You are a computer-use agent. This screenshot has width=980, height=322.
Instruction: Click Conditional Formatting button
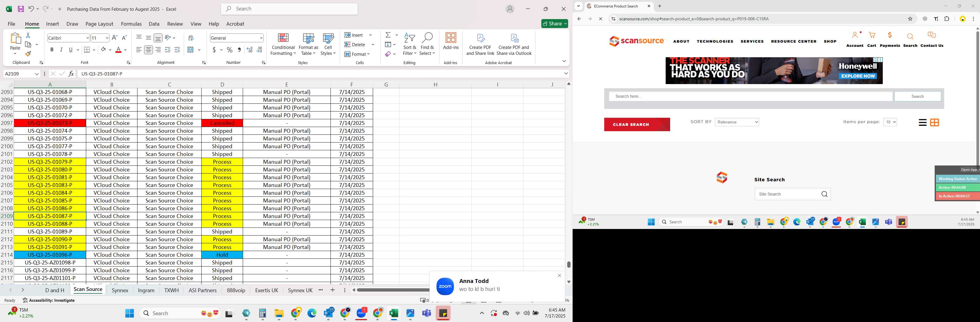pyautogui.click(x=283, y=44)
